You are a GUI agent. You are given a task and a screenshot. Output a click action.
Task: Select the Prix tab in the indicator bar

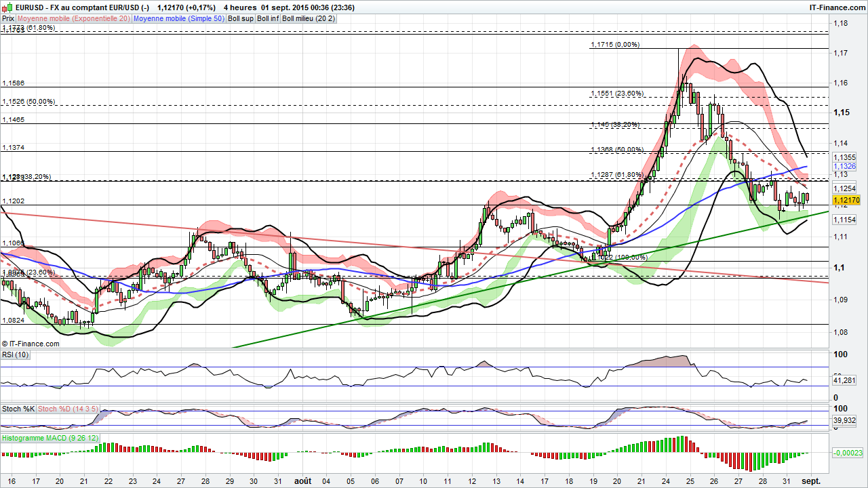click(x=7, y=18)
